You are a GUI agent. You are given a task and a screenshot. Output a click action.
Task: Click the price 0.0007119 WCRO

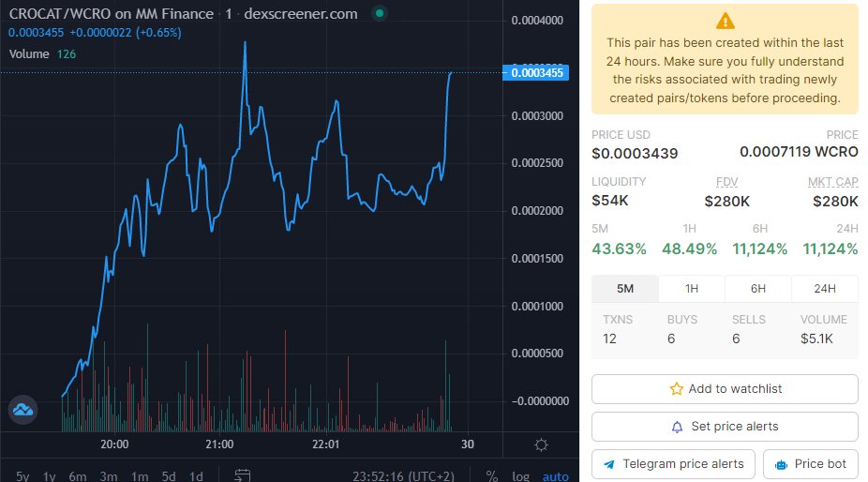pos(799,152)
